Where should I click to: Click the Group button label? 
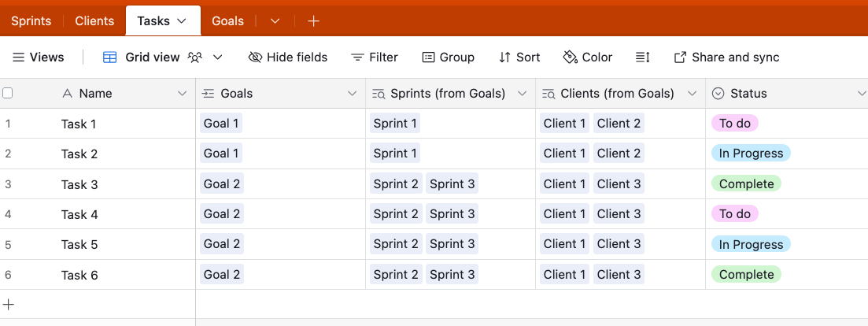[456, 57]
